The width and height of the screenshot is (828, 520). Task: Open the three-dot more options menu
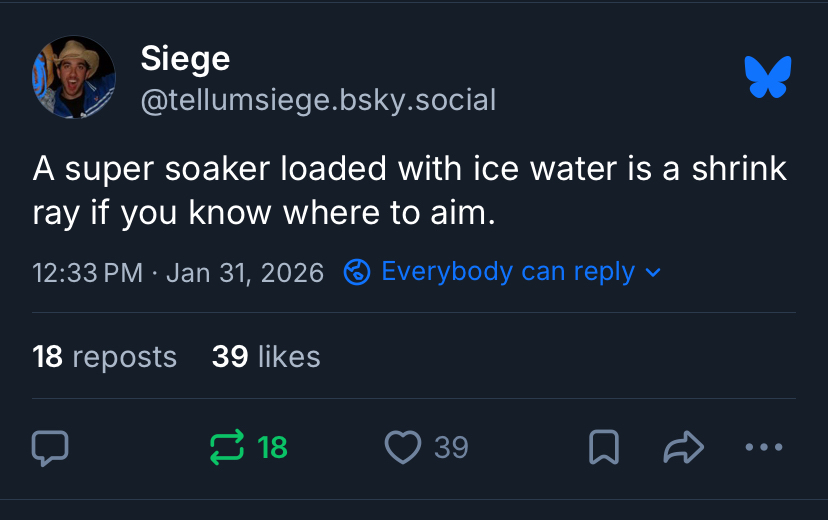click(764, 447)
